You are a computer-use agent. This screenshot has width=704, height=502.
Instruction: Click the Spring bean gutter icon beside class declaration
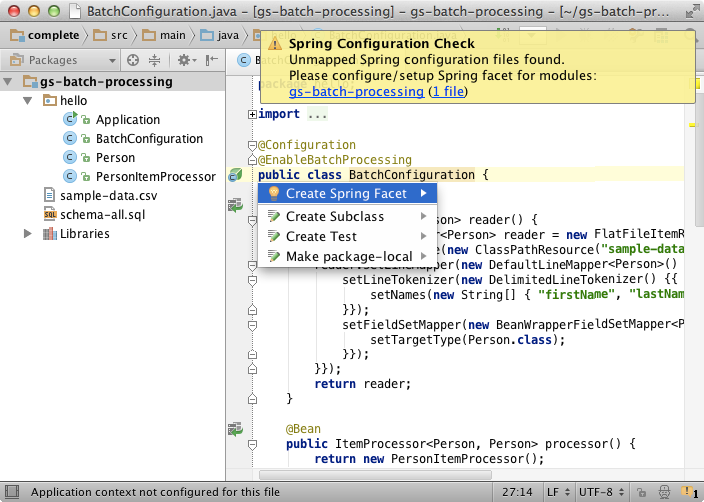tap(234, 175)
